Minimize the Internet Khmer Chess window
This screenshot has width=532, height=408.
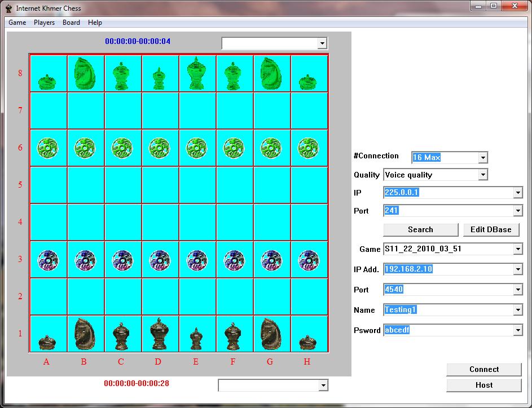478,6
